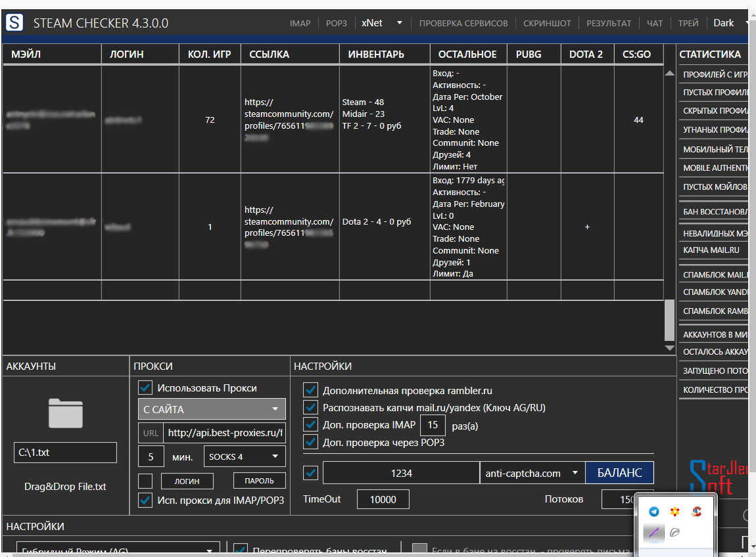Viewport: 756px width, 557px height.
Task: Expand the С САЙТА proxy source dropdown
Action: [x=212, y=409]
